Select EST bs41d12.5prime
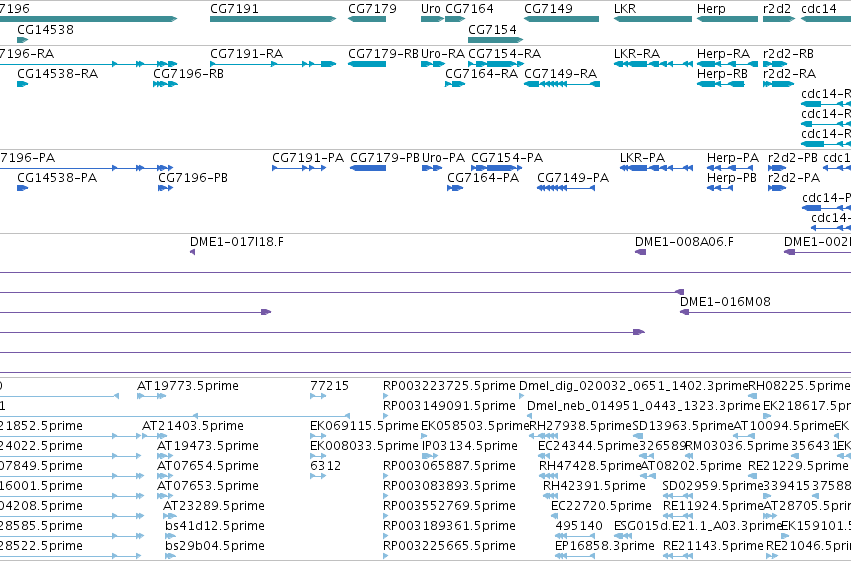 pos(170,536)
